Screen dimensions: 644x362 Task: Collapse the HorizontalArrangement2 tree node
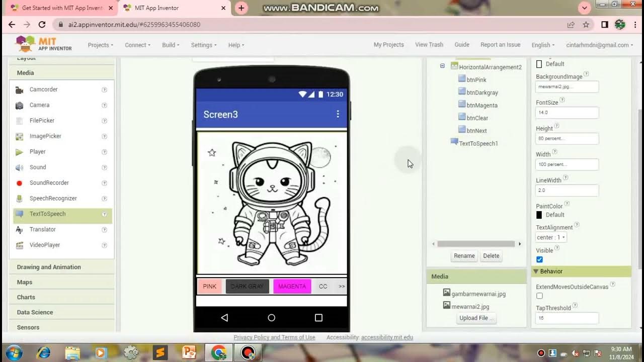(x=442, y=66)
